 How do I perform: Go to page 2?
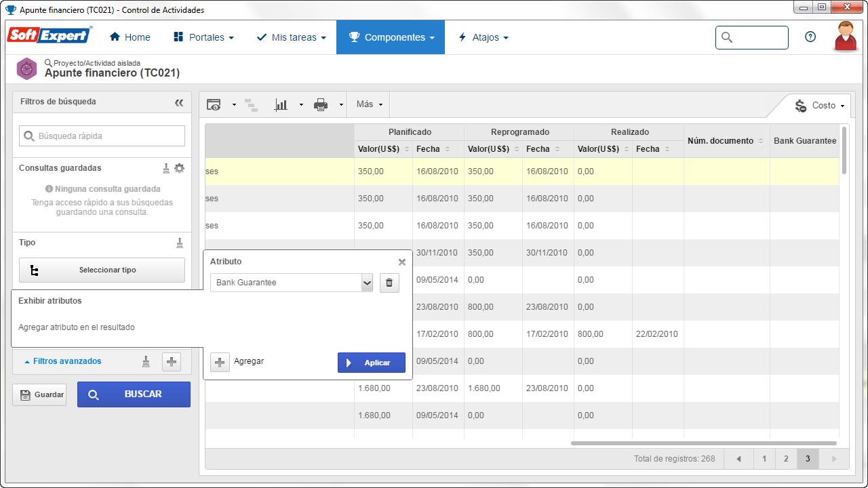pos(786,459)
